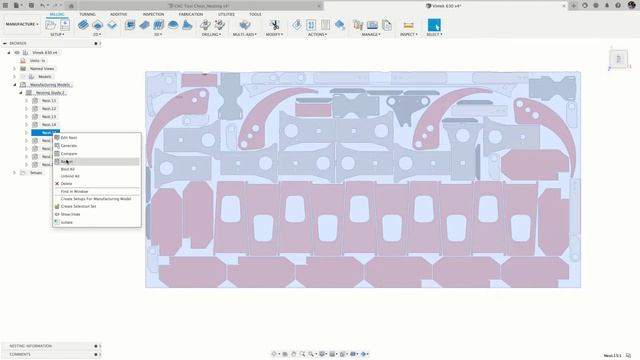Click the document icon in Manage

point(387,25)
